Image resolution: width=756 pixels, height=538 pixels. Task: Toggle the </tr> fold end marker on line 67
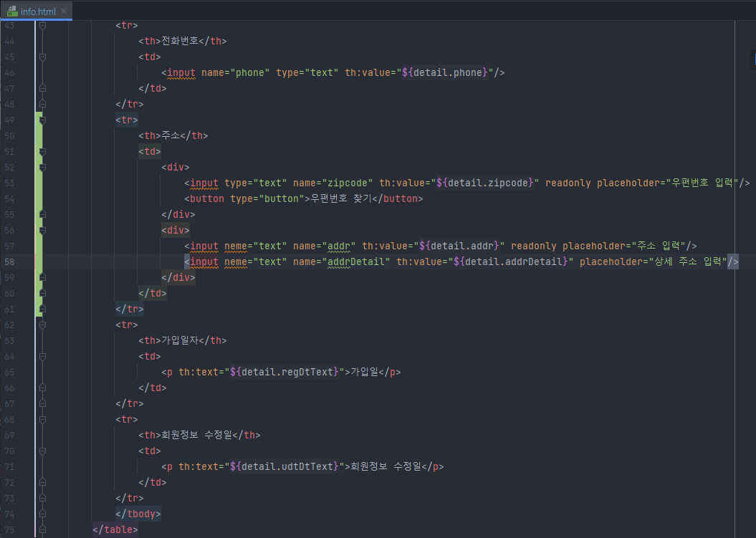pos(42,403)
